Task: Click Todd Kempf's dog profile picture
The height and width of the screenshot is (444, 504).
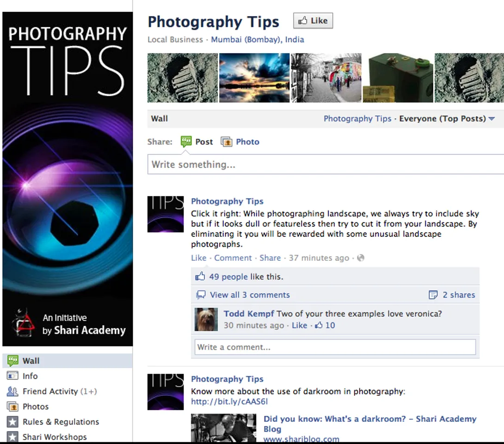Action: pos(206,320)
